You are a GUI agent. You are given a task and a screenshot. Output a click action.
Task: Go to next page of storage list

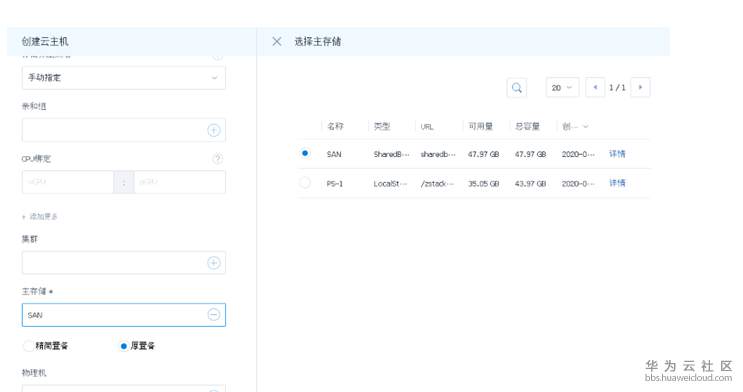pos(640,87)
